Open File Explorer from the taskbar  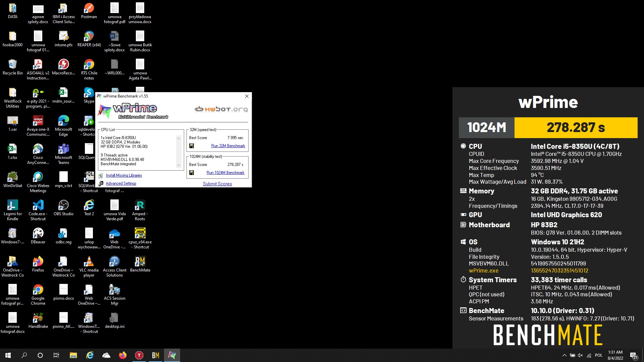73,355
